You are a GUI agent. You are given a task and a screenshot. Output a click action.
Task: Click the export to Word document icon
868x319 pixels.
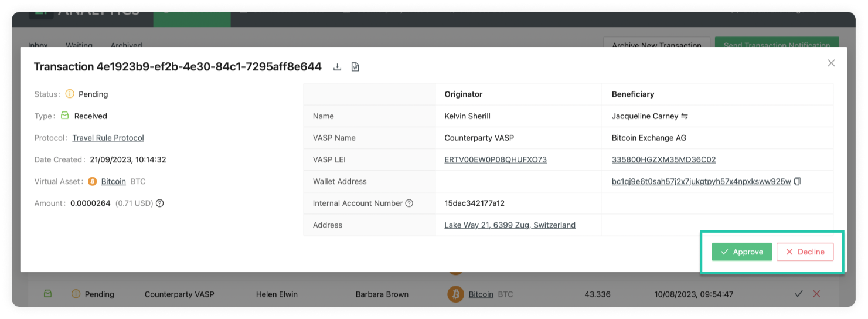(355, 67)
